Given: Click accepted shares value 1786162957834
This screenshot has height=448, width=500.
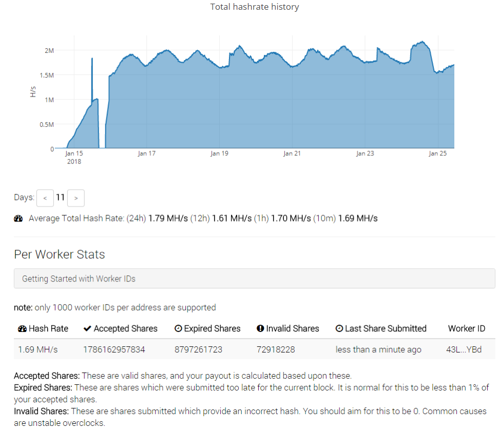Looking at the screenshot, I should tap(114, 350).
